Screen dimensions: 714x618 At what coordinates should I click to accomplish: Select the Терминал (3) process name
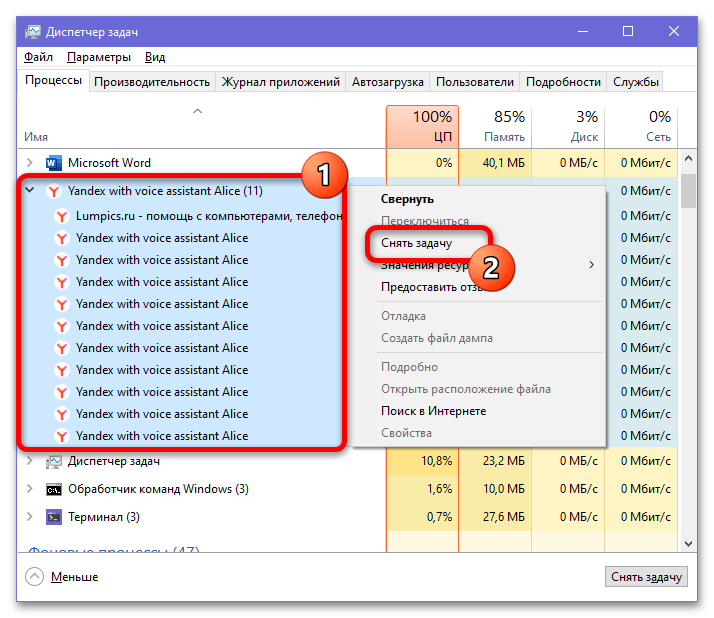coord(104,517)
